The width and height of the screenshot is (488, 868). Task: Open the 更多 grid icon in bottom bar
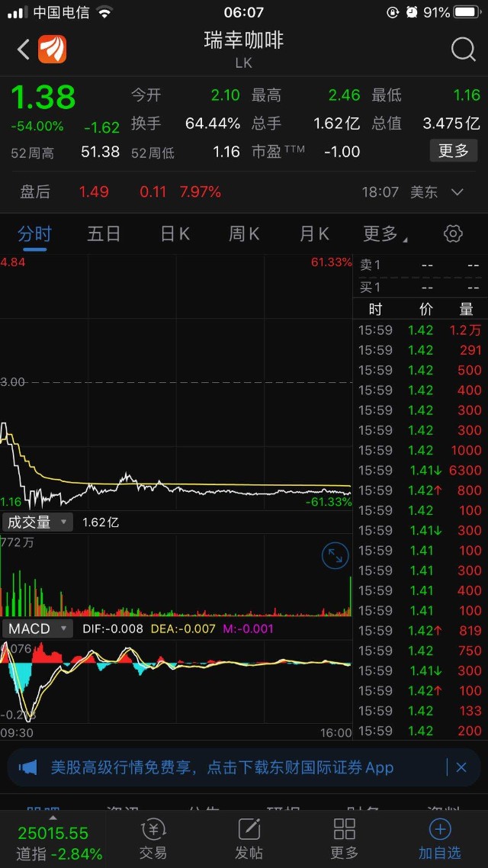(x=344, y=840)
